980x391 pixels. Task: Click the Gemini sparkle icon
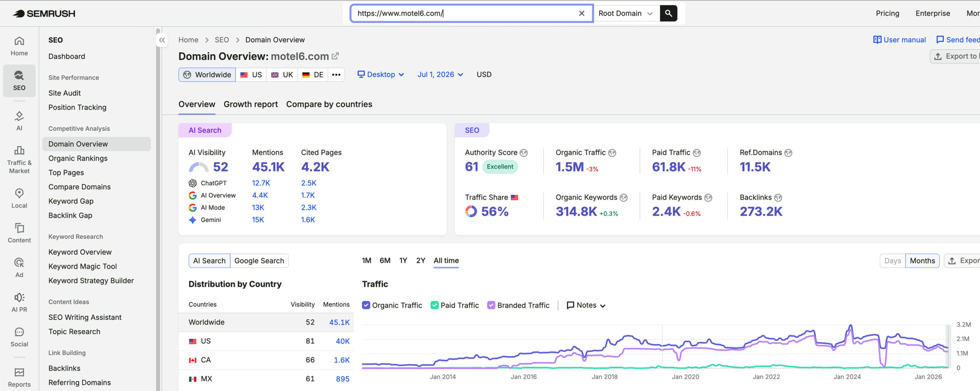pos(193,220)
